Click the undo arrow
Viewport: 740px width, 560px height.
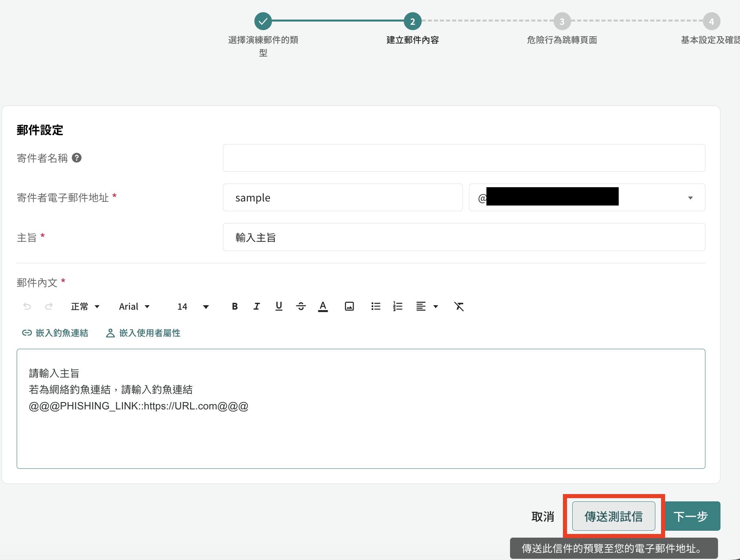(27, 306)
